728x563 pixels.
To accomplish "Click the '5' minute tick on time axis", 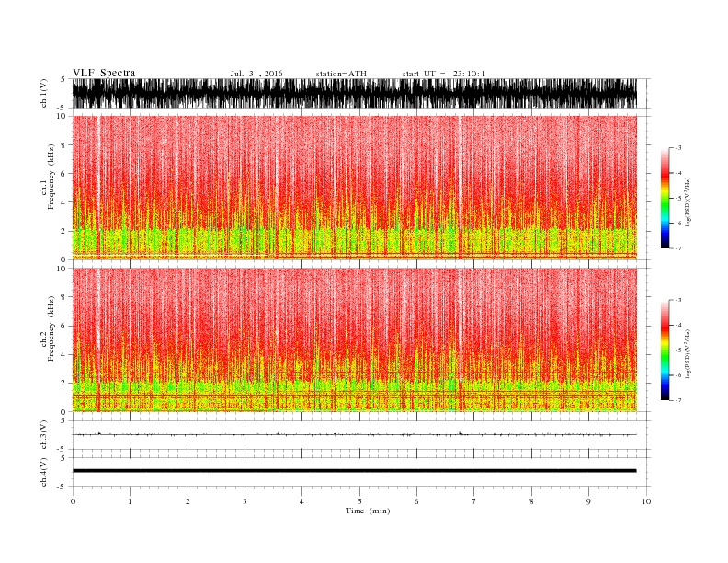I will click(x=359, y=501).
